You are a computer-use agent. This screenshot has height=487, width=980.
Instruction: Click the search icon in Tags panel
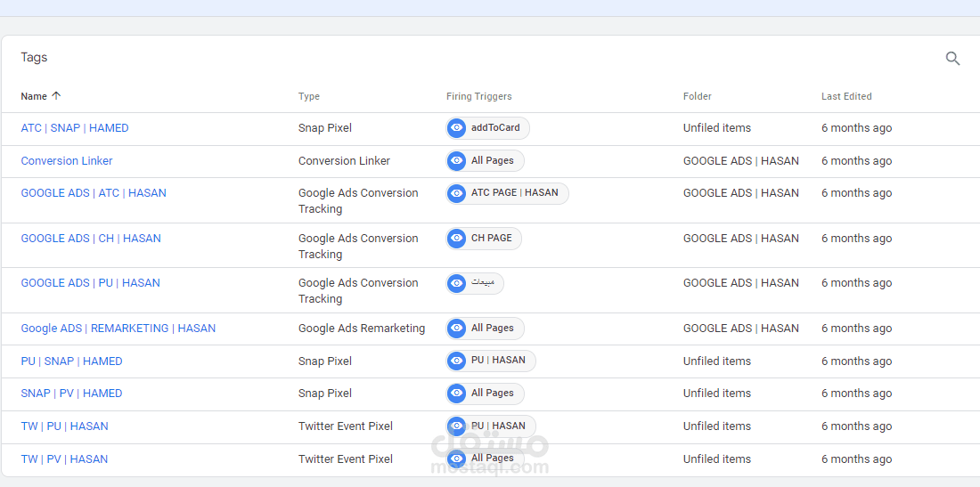952,59
